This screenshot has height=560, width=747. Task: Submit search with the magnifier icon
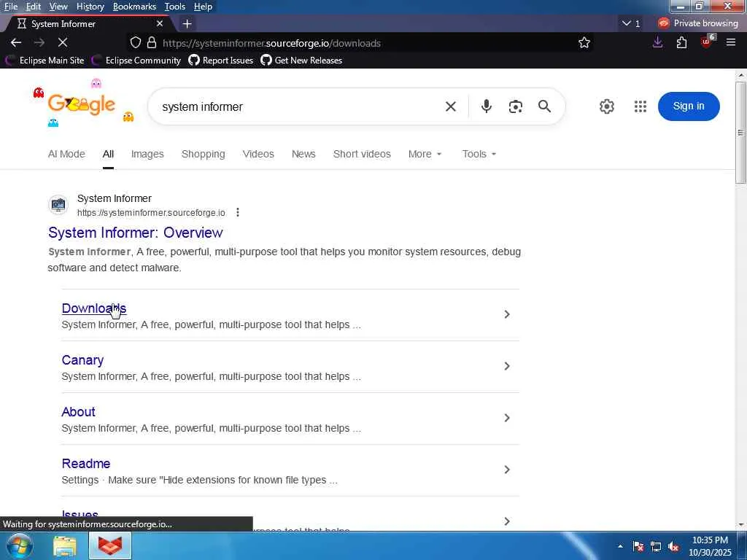coord(544,106)
